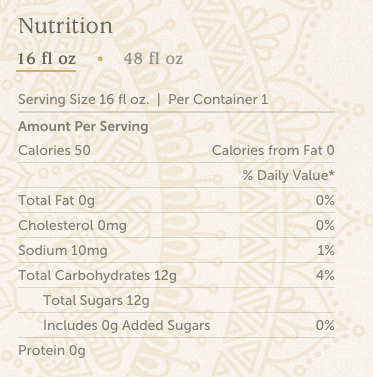Screen dimensions: 373x377
Task: Click the 1% sodium daily value
Action: (326, 250)
